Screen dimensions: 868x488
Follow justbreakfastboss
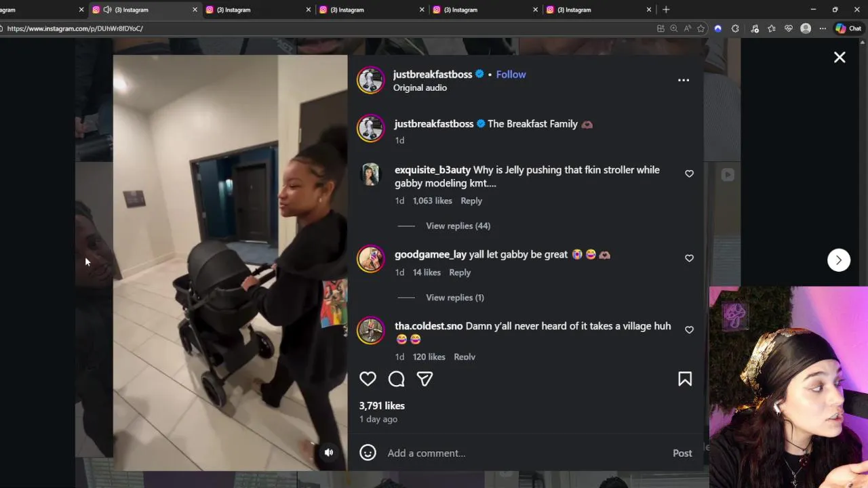coord(511,75)
